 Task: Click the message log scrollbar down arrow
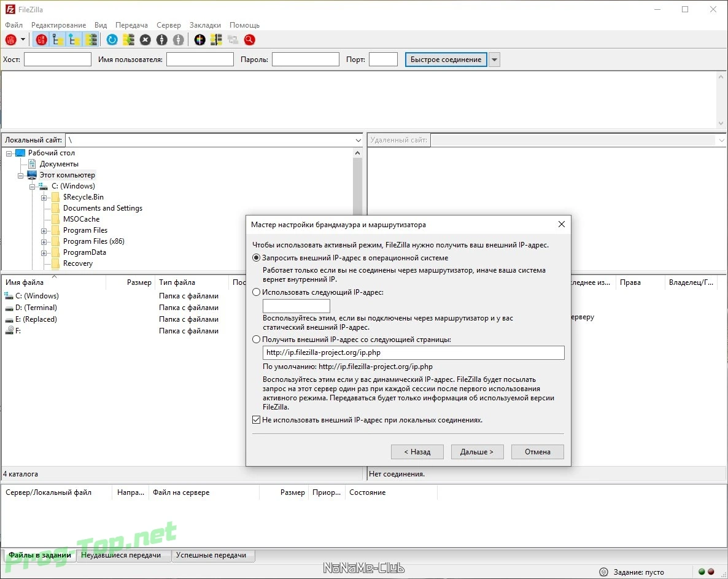721,123
